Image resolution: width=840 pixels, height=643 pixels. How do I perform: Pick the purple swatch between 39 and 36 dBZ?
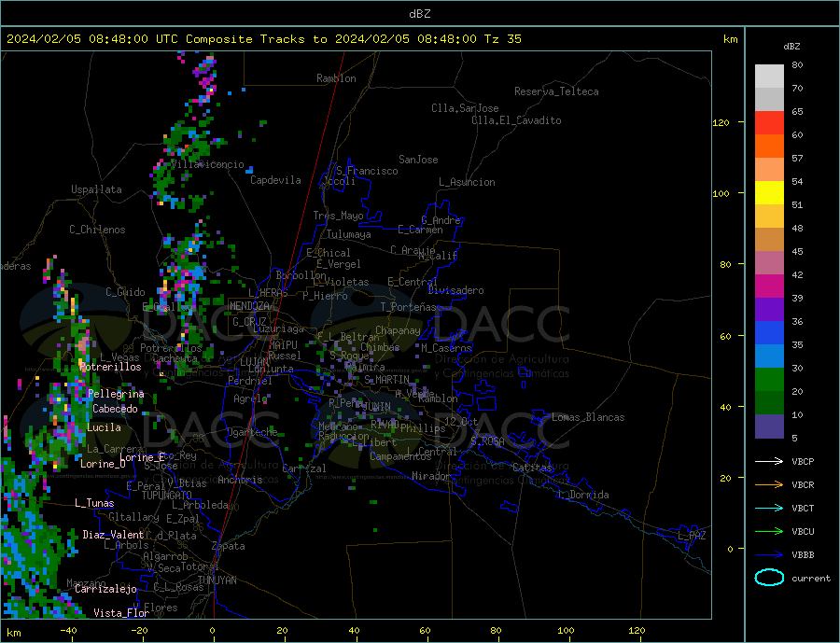(769, 310)
